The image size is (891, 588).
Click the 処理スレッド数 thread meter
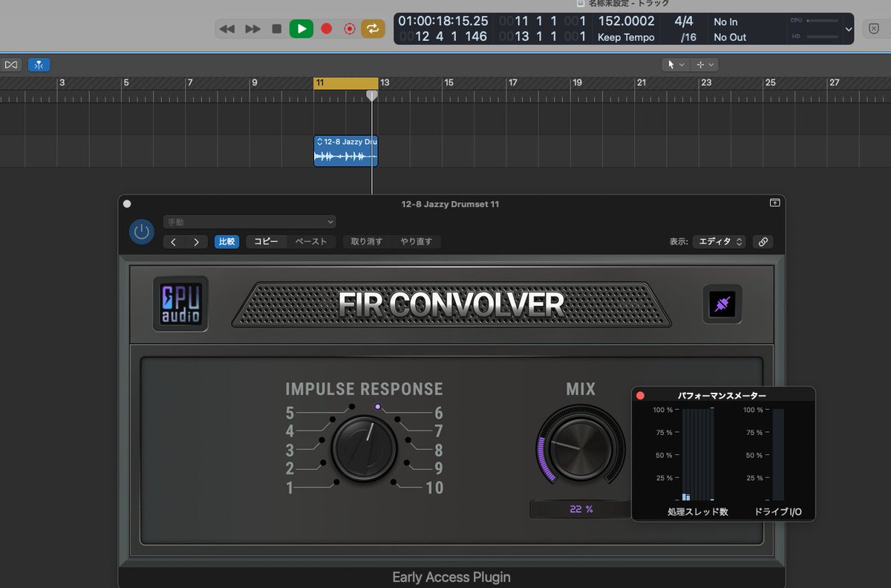pyautogui.click(x=697, y=454)
